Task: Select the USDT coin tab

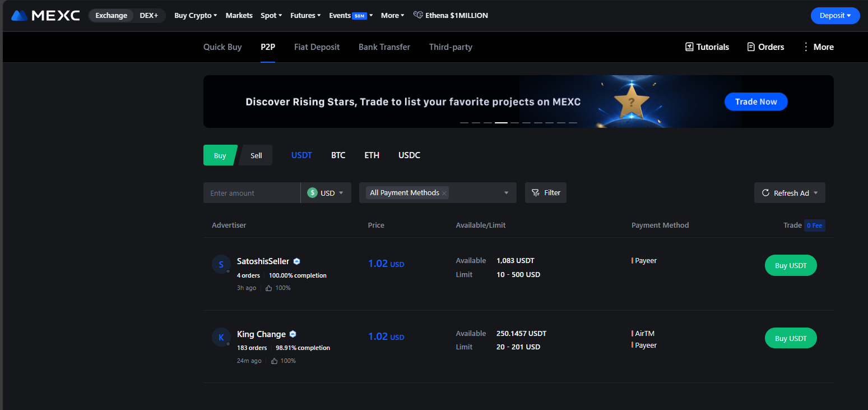Action: point(301,155)
